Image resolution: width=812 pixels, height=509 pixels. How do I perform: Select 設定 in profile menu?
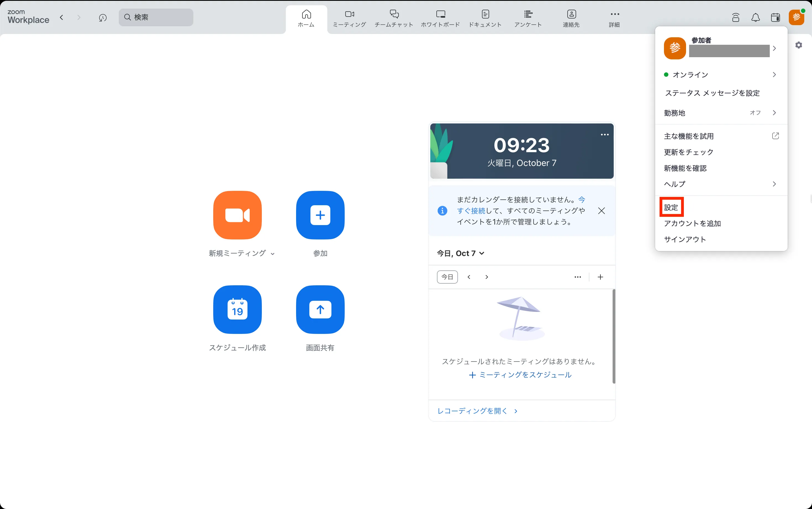click(671, 207)
